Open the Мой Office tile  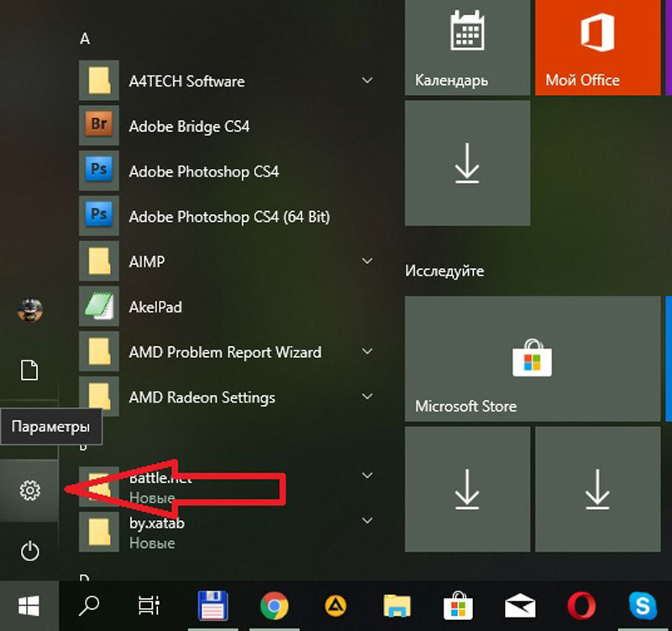tap(598, 48)
